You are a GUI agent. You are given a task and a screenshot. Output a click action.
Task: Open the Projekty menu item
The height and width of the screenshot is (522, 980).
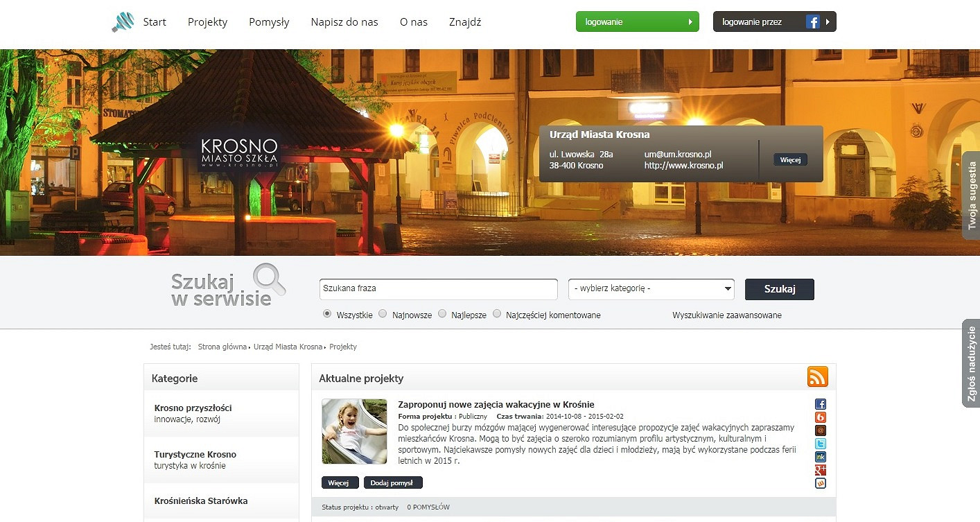coord(207,22)
